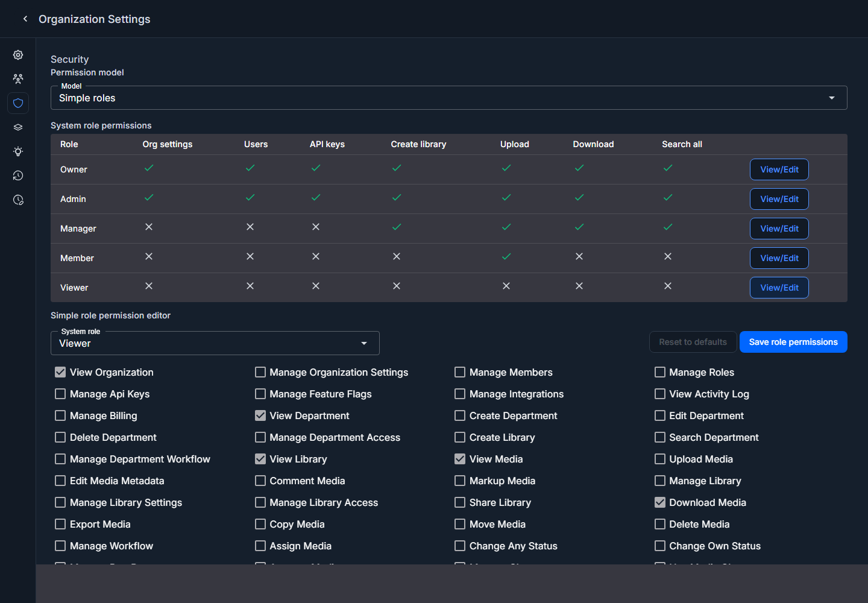Uncheck the View Organization checkbox

[60, 372]
